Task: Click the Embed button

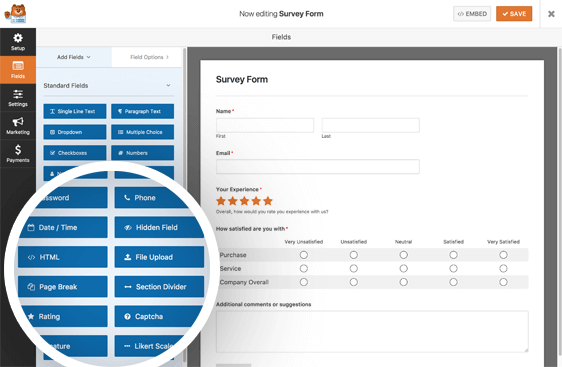Action: [x=472, y=14]
